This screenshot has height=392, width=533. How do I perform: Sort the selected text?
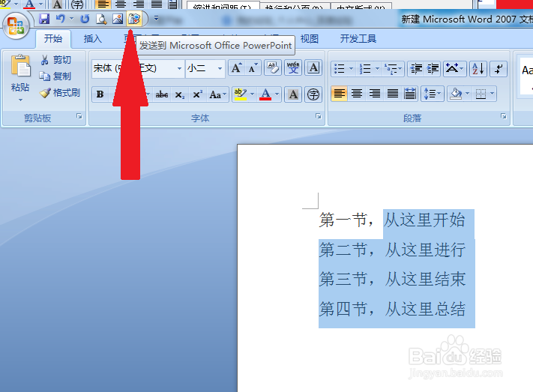(478, 69)
